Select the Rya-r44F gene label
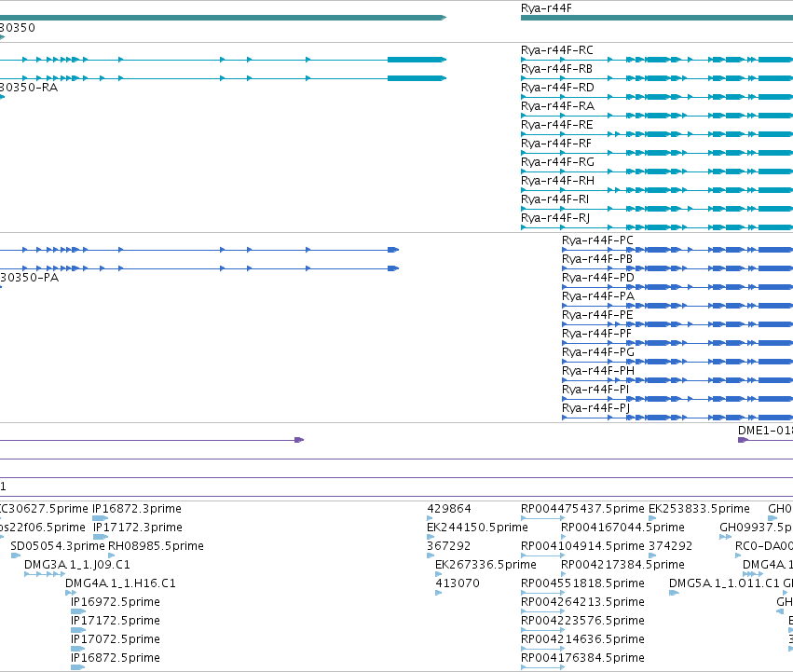This screenshot has height=672, width=793. 546,8
